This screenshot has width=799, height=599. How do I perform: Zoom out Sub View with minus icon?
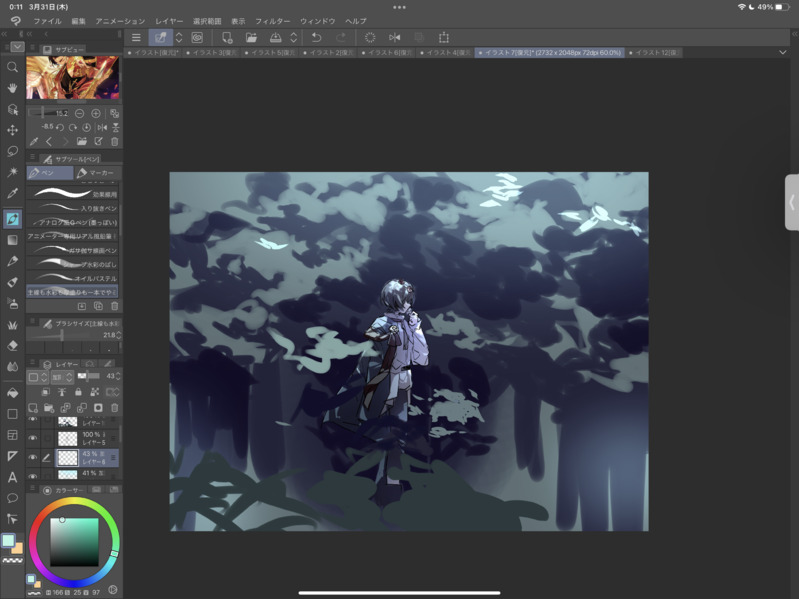pyautogui.click(x=79, y=113)
